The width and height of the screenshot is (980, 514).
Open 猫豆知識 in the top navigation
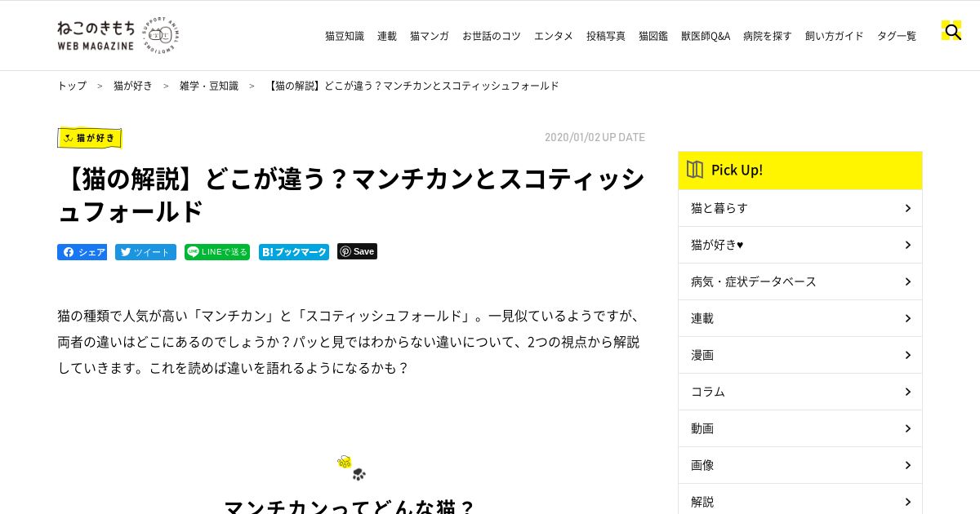(x=345, y=36)
